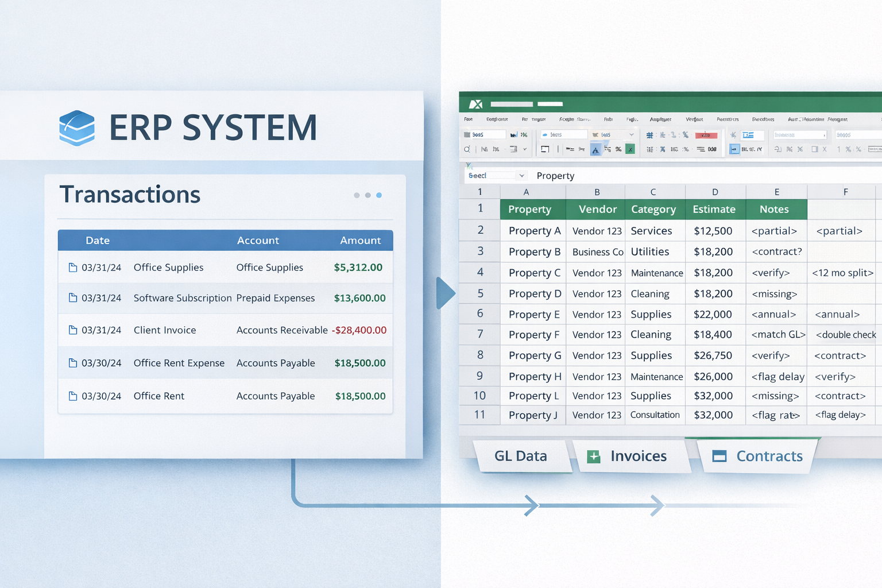Open the Contracts sheet tab
Viewport: 882px width, 588px height.
click(x=758, y=456)
